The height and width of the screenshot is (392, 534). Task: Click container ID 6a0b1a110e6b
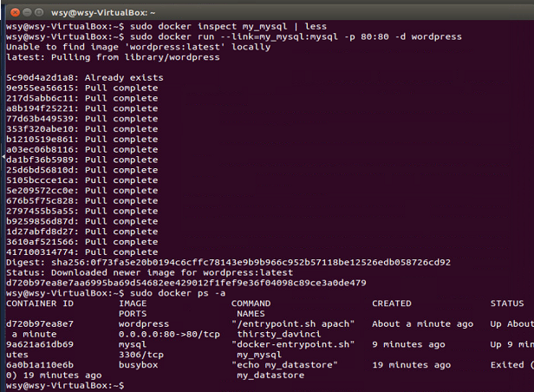pos(40,365)
